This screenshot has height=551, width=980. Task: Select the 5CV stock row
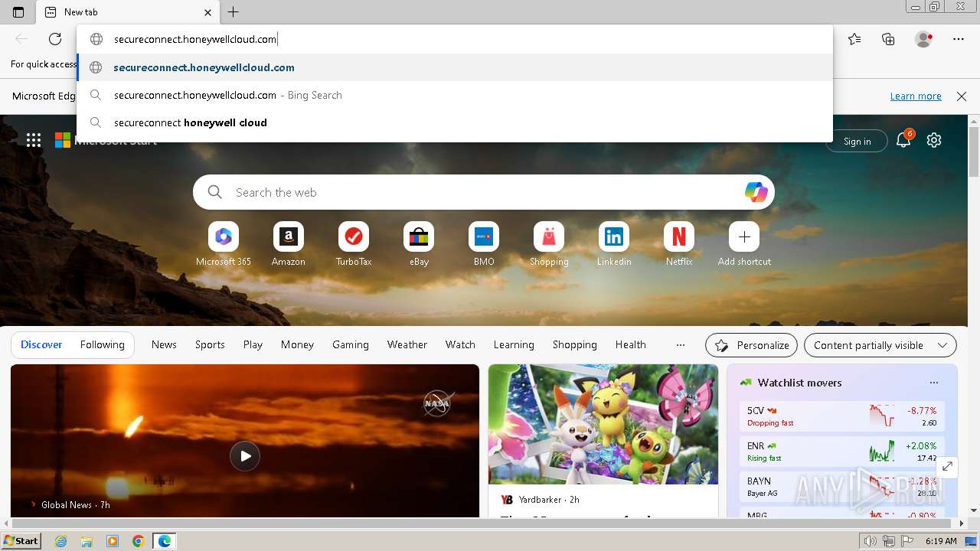point(842,416)
